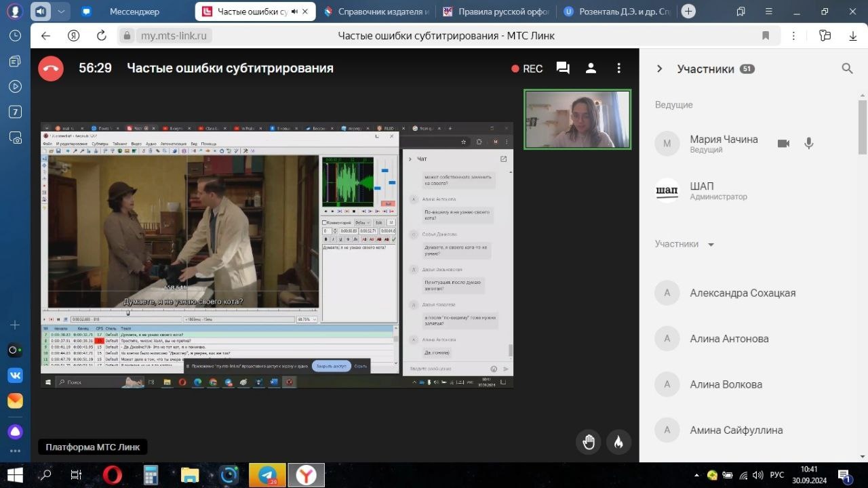Open Windows taskbar search

(46, 475)
